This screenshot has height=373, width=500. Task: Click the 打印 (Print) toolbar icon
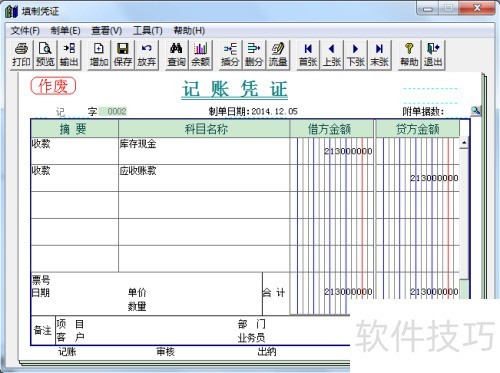[21, 55]
